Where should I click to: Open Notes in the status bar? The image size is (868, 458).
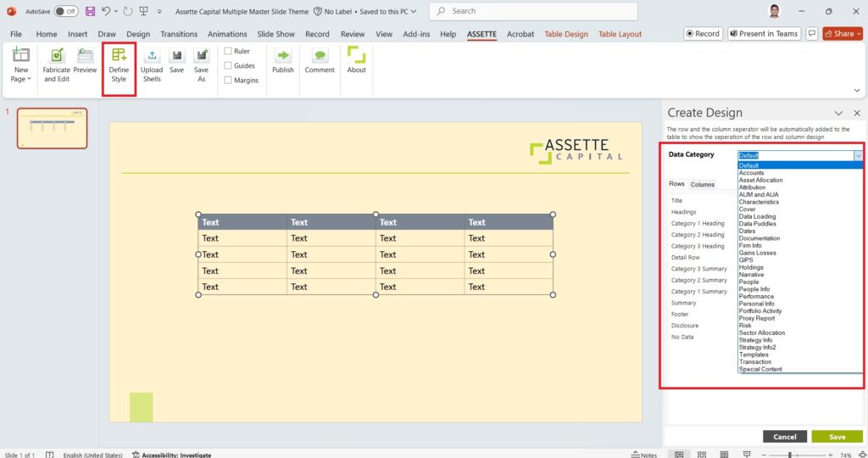pyautogui.click(x=643, y=455)
